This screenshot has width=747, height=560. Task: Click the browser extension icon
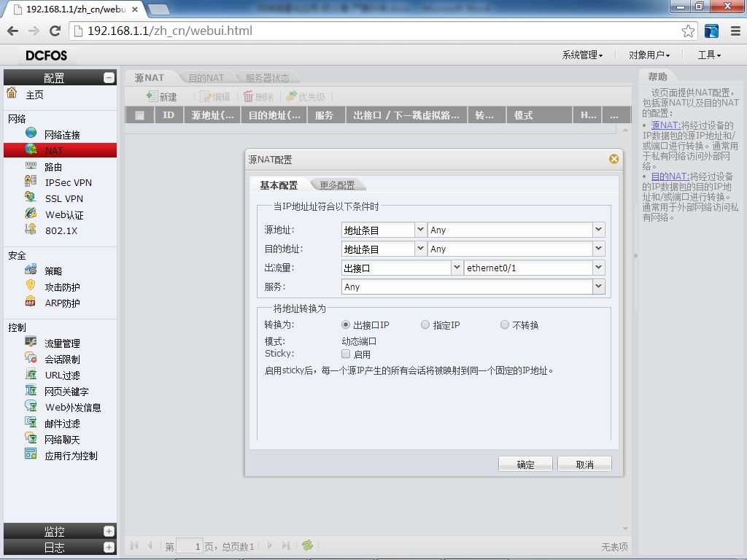(711, 31)
